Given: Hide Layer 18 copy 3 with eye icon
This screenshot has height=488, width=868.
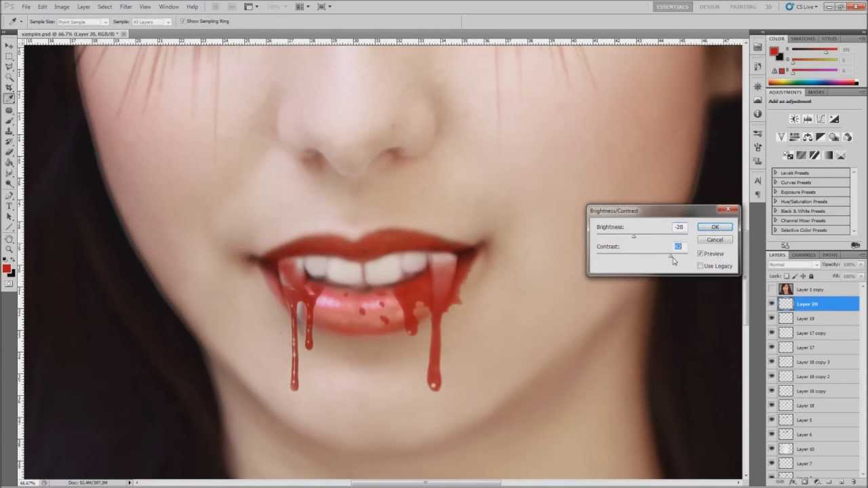Looking at the screenshot, I should [x=772, y=362].
